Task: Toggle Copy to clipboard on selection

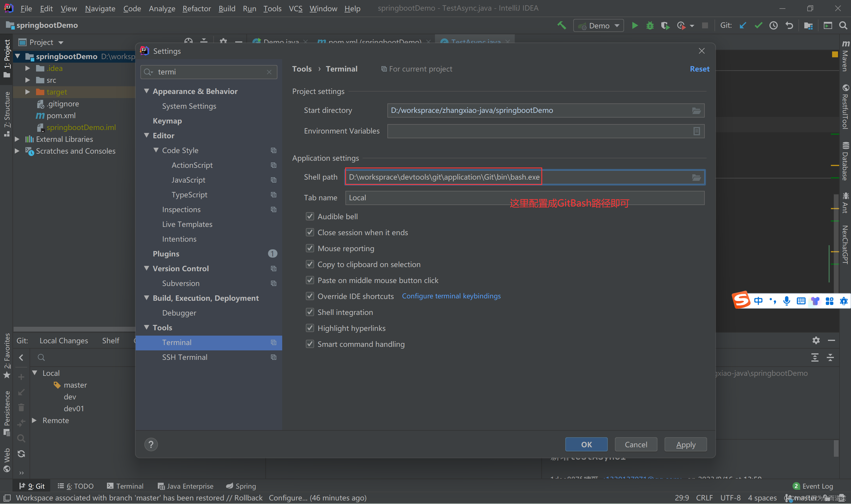Action: 310,264
